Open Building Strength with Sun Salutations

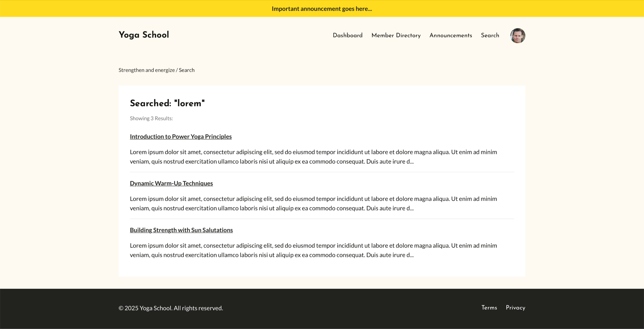tap(181, 230)
